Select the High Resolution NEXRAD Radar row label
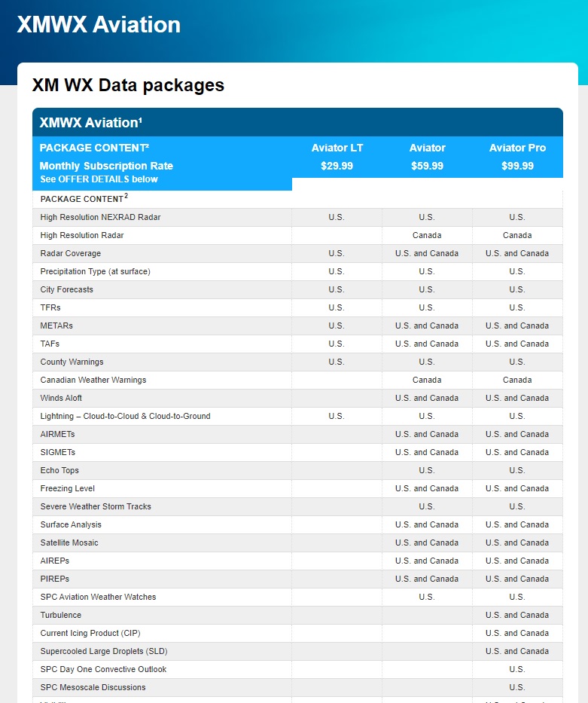588x703 pixels. pos(100,217)
